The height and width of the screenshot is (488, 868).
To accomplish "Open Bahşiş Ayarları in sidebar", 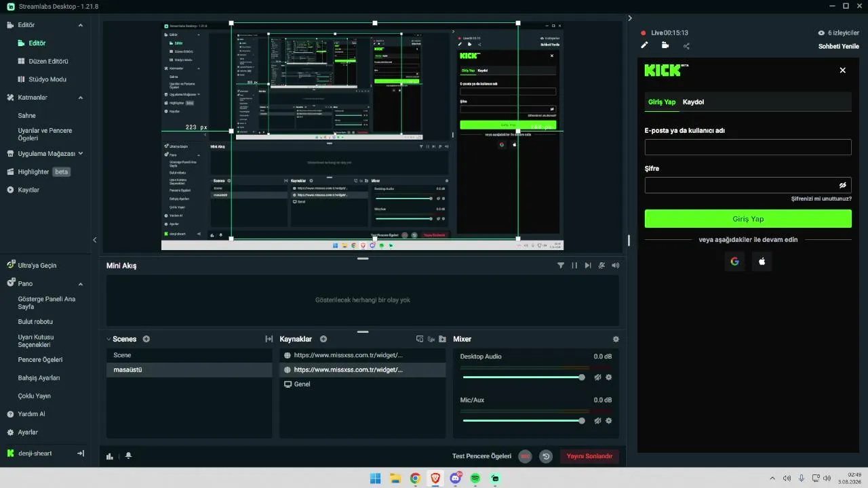I will click(39, 378).
